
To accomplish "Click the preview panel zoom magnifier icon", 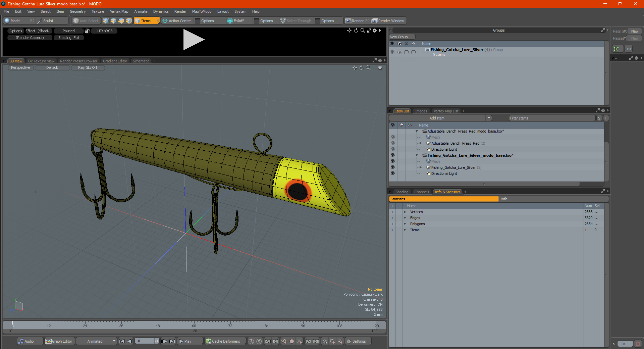I will point(363,31).
